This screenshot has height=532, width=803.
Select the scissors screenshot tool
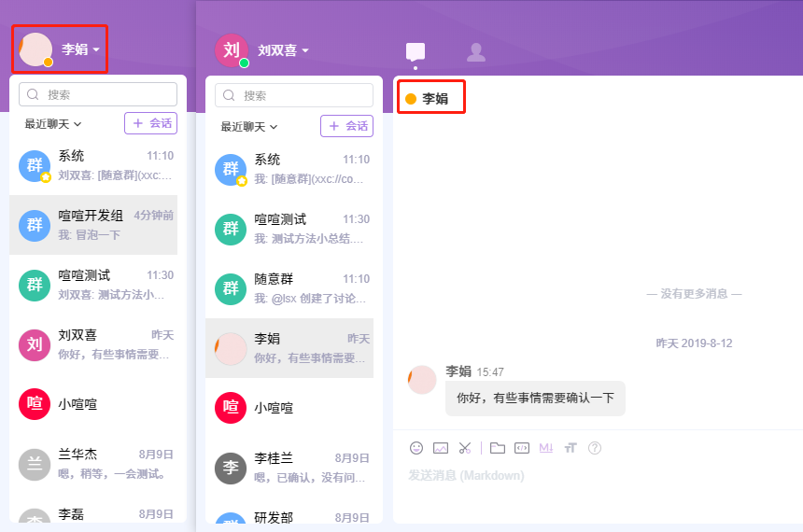(x=465, y=448)
